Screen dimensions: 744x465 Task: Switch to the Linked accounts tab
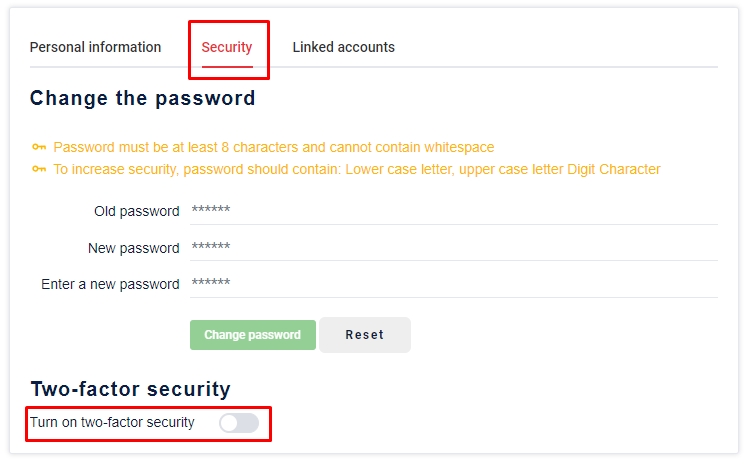[x=343, y=47]
